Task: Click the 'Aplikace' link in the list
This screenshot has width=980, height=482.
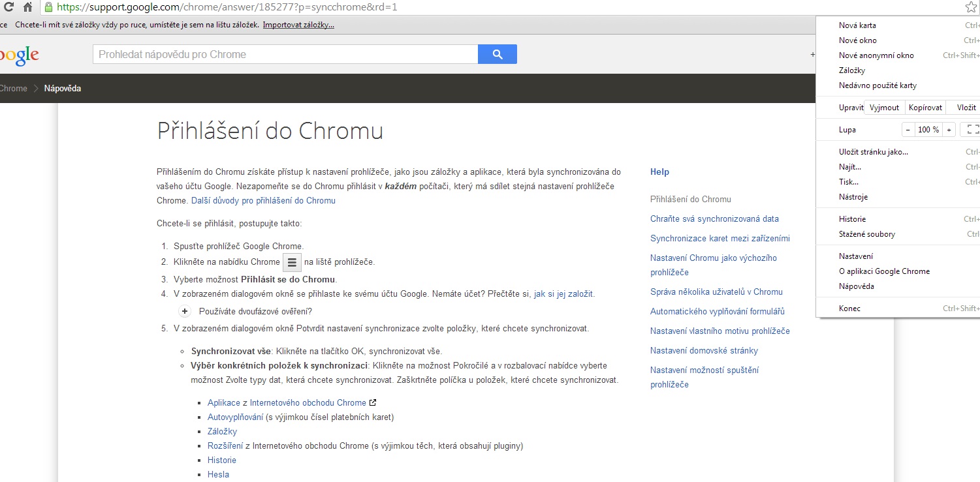Action: point(224,402)
